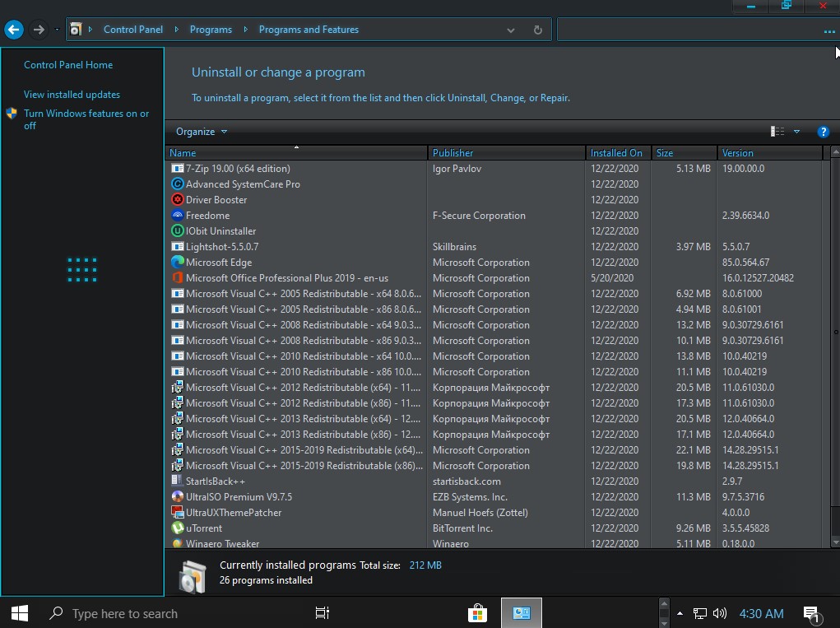Open the recent locations dropdown arrow

coord(56,30)
